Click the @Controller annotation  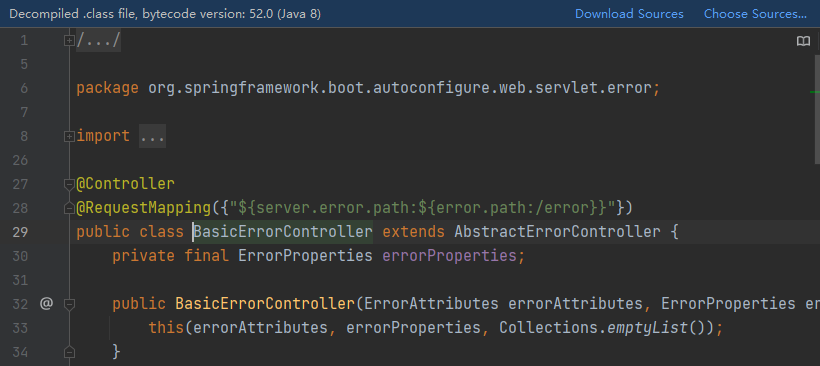[126, 184]
